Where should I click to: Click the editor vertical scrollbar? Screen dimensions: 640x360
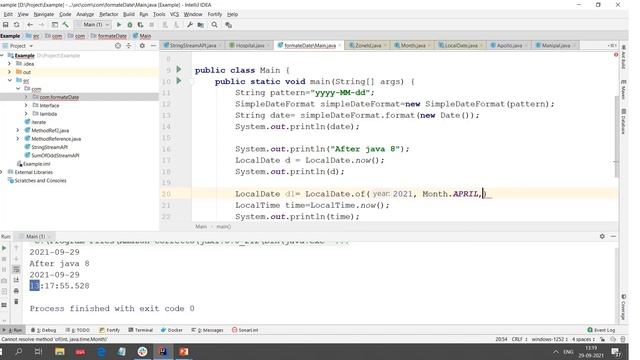(x=616, y=137)
